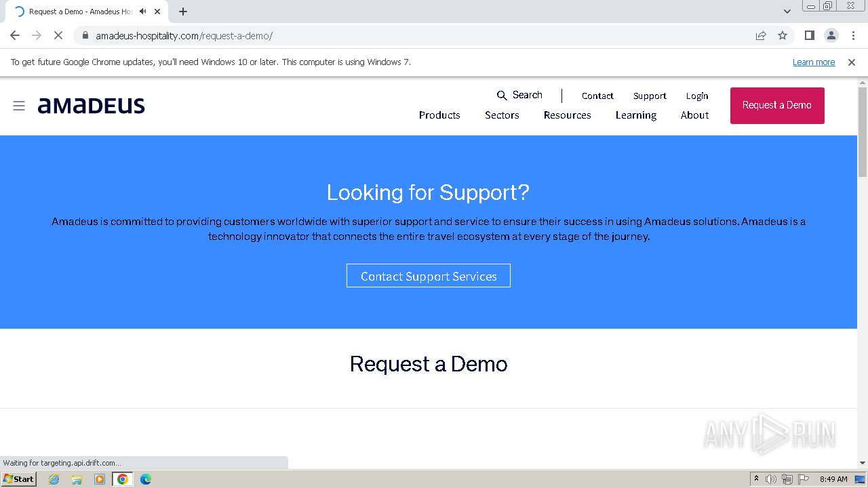Bookmark this page with the star icon
Image resolution: width=868 pixels, height=488 pixels.
[783, 35]
